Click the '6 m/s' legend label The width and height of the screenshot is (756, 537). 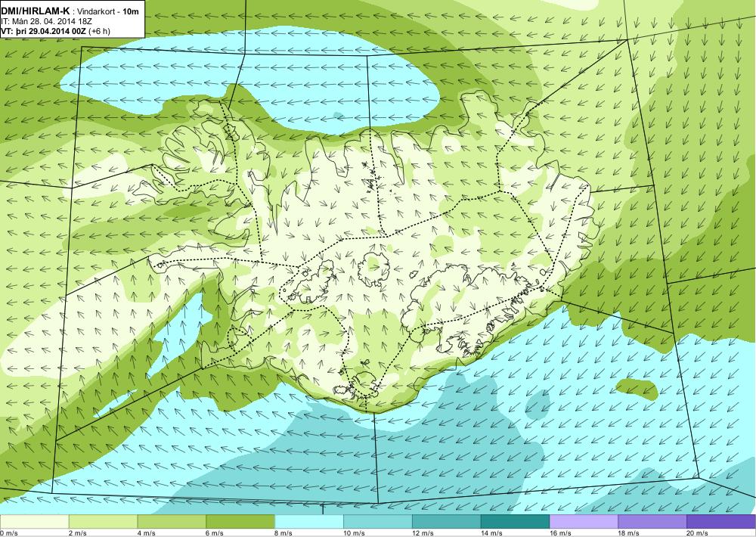[x=215, y=533]
